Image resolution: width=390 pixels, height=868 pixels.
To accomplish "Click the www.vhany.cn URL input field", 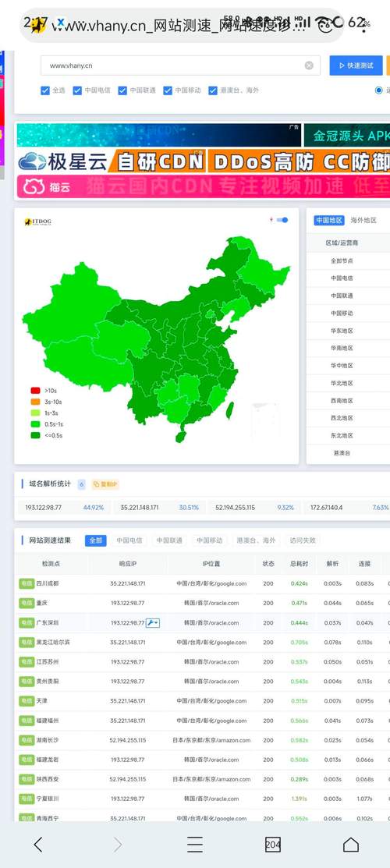I will pyautogui.click(x=180, y=66).
